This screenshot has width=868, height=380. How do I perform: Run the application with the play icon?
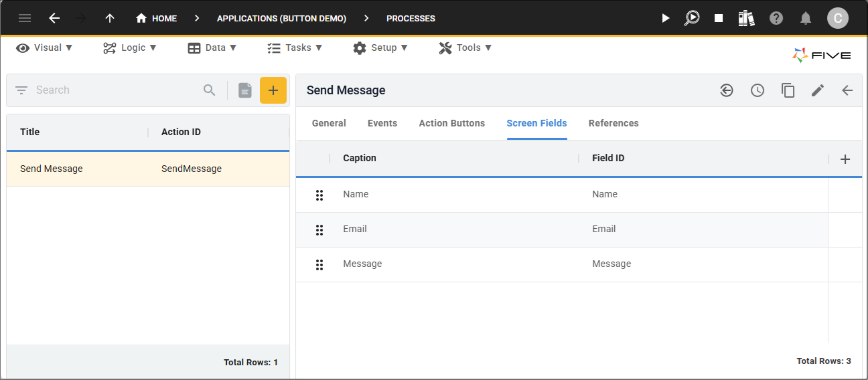(665, 18)
